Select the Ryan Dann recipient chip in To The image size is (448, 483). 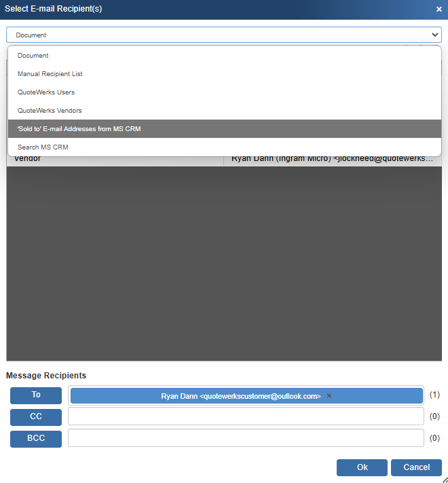240,396
